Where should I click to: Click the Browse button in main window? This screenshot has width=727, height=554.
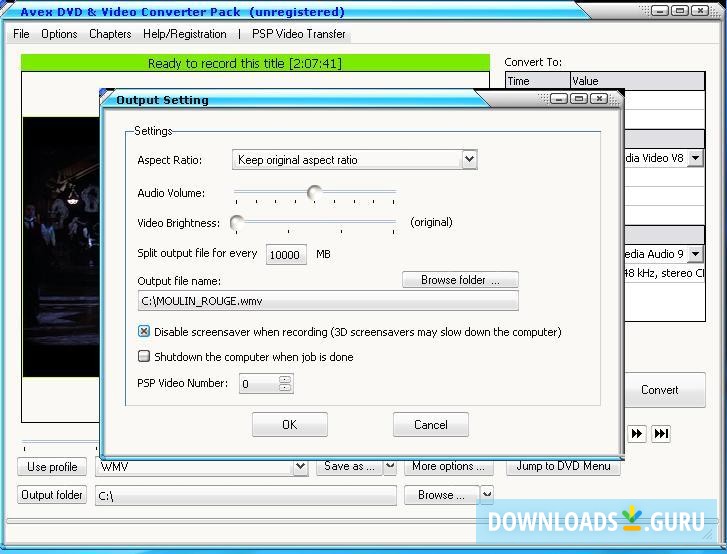441,495
